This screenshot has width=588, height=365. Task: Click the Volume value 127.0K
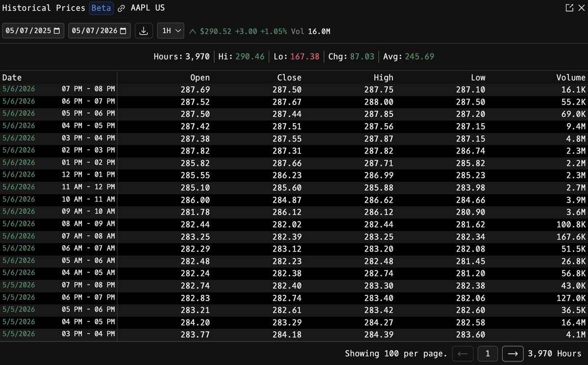(571, 298)
